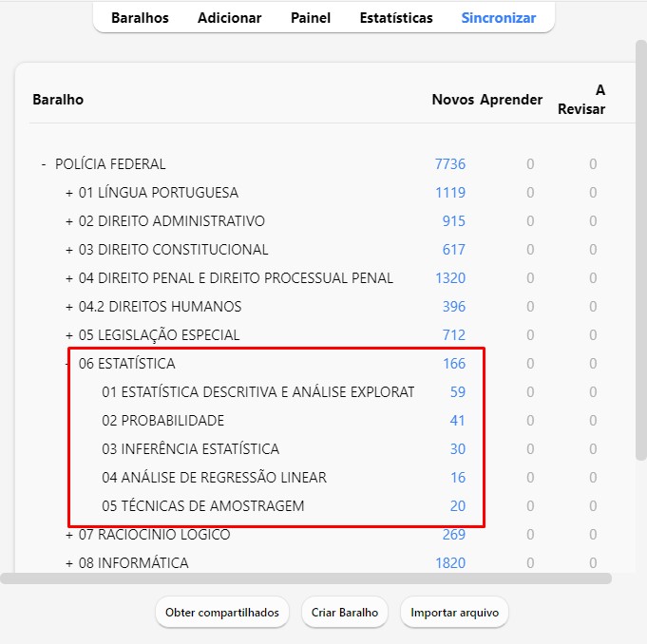
Task: Open the Baralhos tab
Action: [x=140, y=18]
